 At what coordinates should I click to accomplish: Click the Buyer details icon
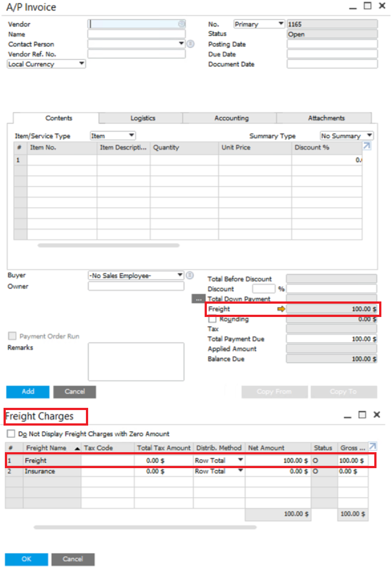(x=190, y=275)
